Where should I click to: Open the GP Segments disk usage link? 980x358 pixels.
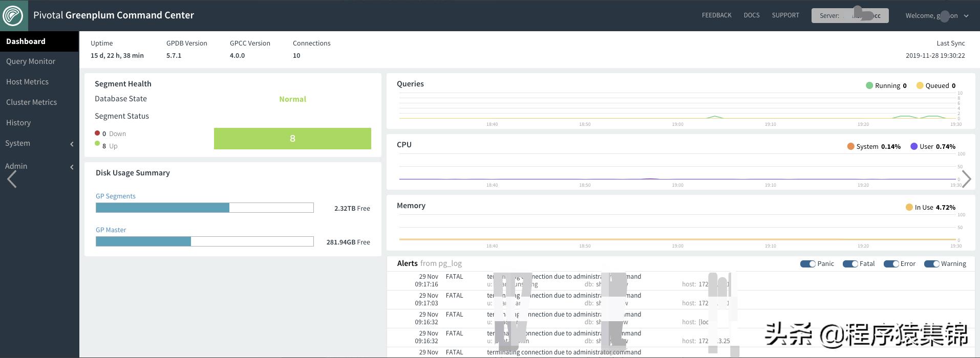pyautogui.click(x=116, y=196)
